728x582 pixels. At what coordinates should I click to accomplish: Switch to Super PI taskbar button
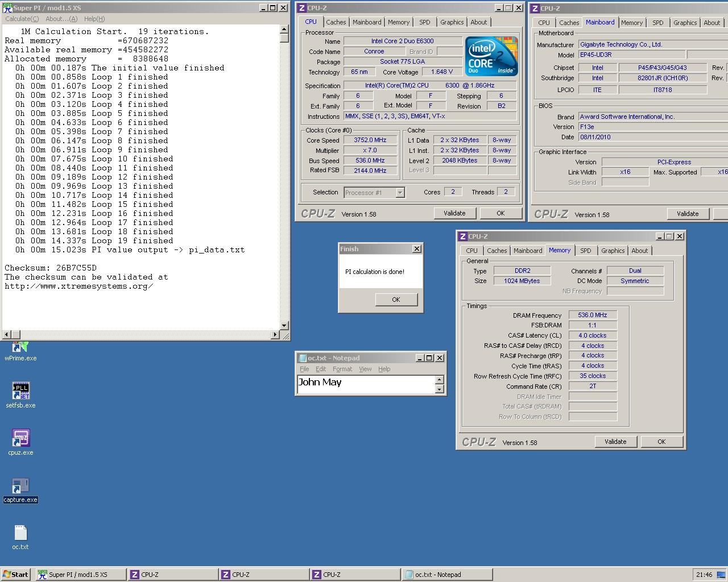pos(80,575)
